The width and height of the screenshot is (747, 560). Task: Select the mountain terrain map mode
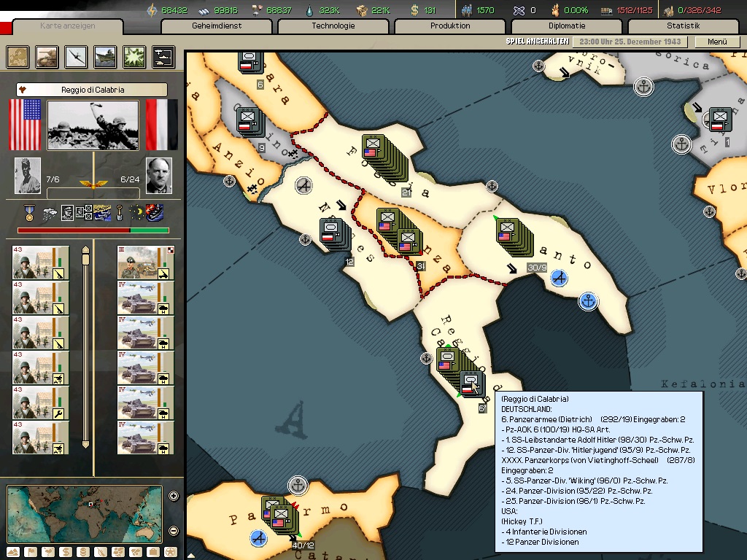(x=13, y=553)
